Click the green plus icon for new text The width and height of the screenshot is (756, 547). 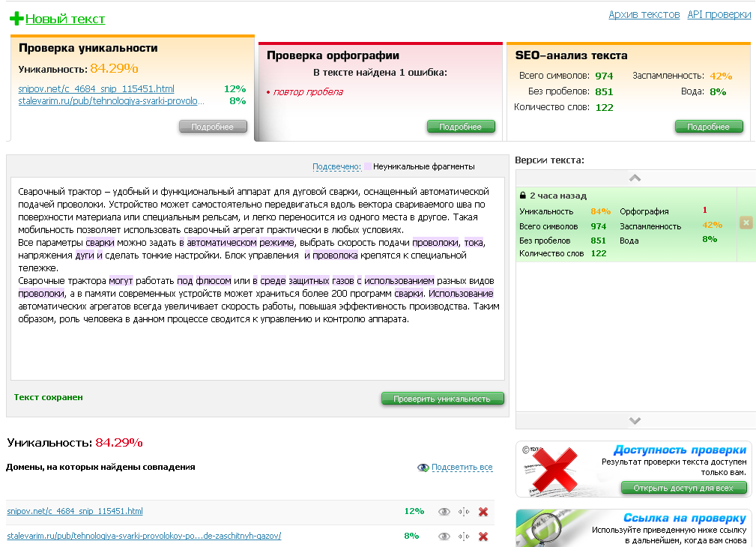tap(16, 19)
